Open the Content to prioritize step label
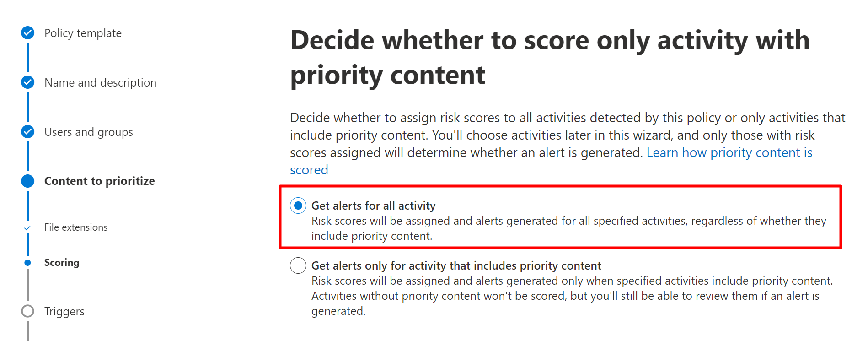 99,181
